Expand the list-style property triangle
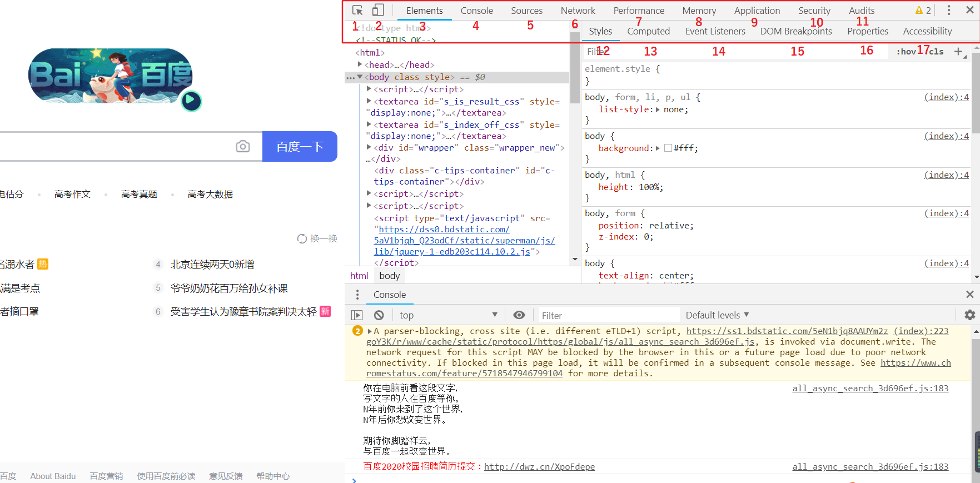980x483 pixels. click(x=658, y=109)
